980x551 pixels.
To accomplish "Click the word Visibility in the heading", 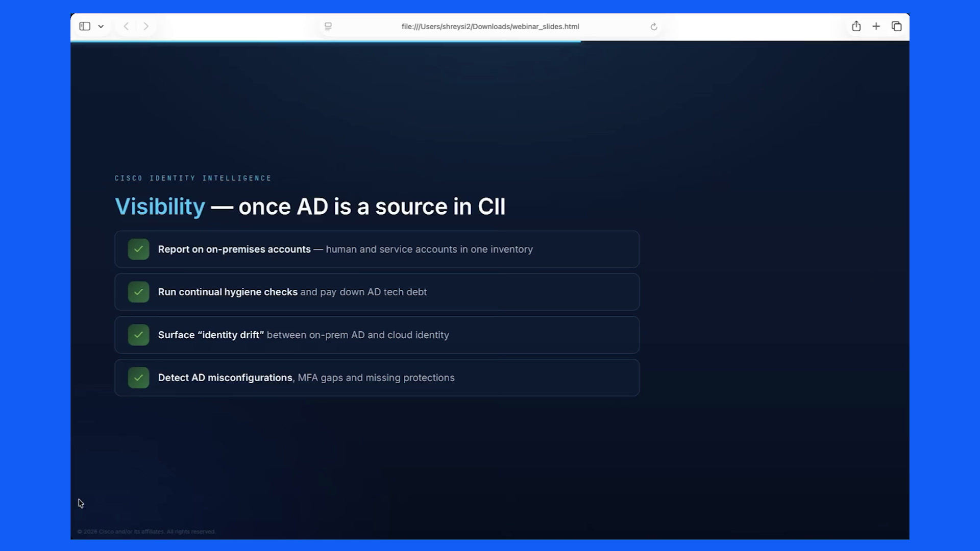I will pos(160,207).
